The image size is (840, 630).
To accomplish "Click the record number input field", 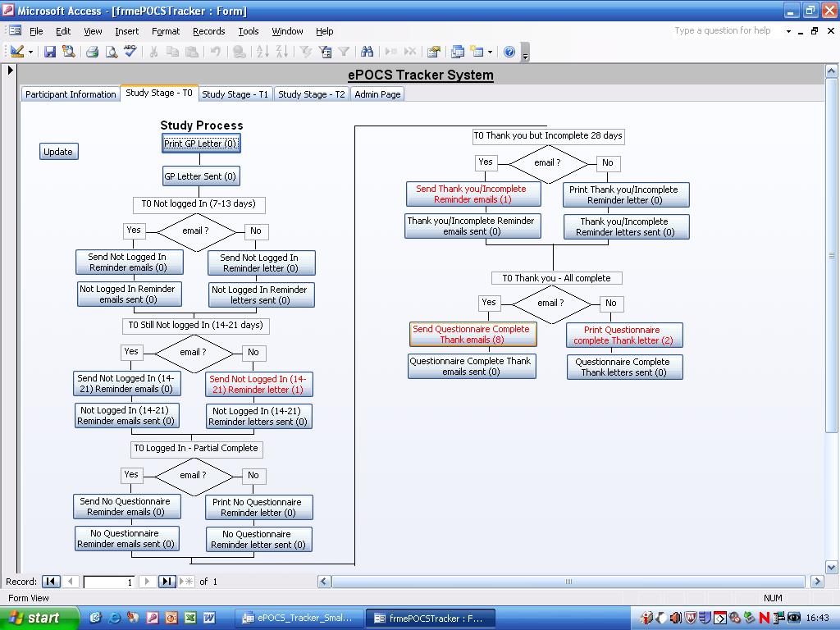I will point(108,582).
